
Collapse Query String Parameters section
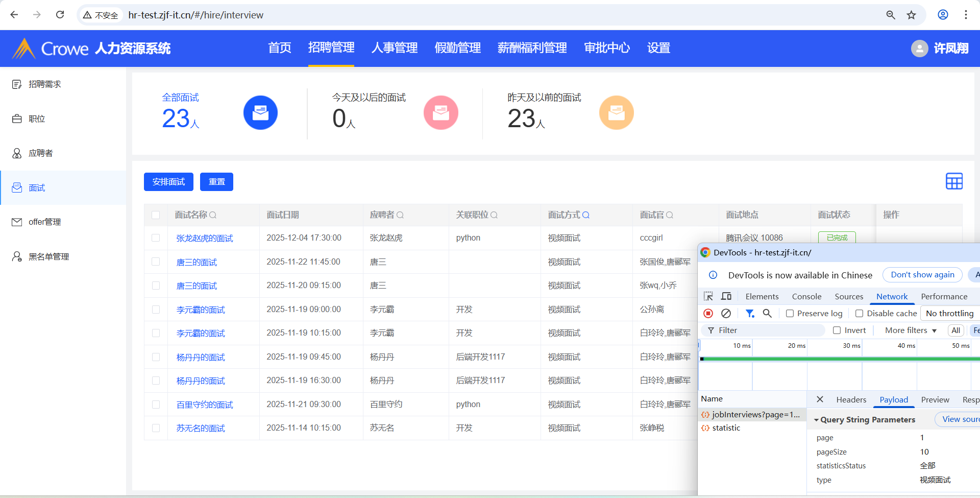[x=817, y=420]
